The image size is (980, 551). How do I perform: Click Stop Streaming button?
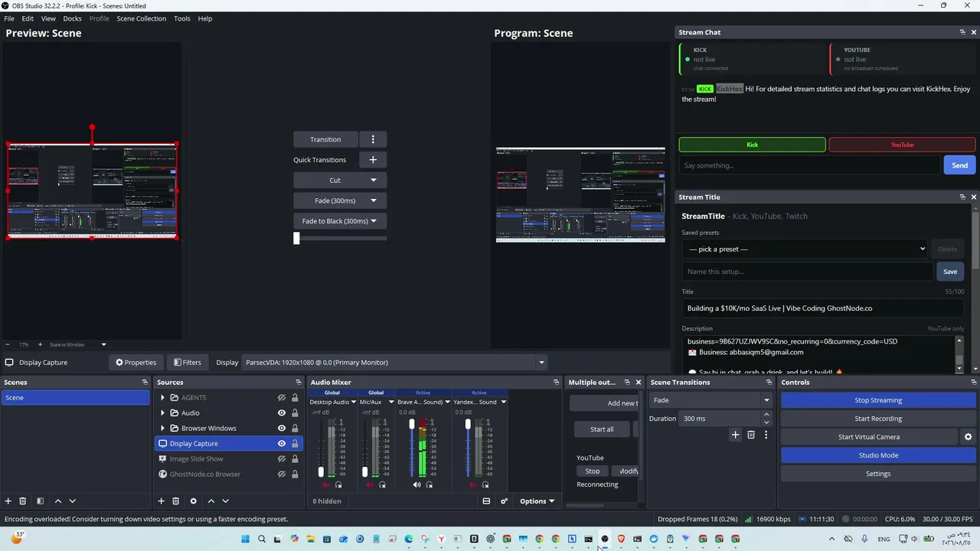point(878,400)
